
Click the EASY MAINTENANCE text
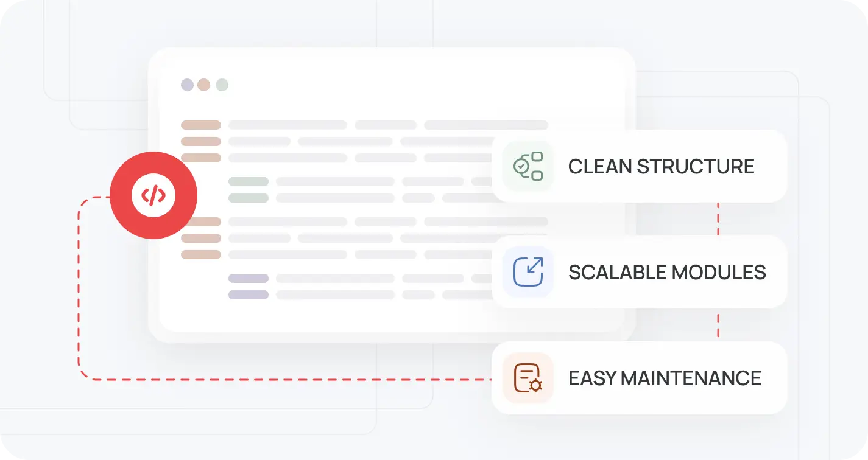665,378
